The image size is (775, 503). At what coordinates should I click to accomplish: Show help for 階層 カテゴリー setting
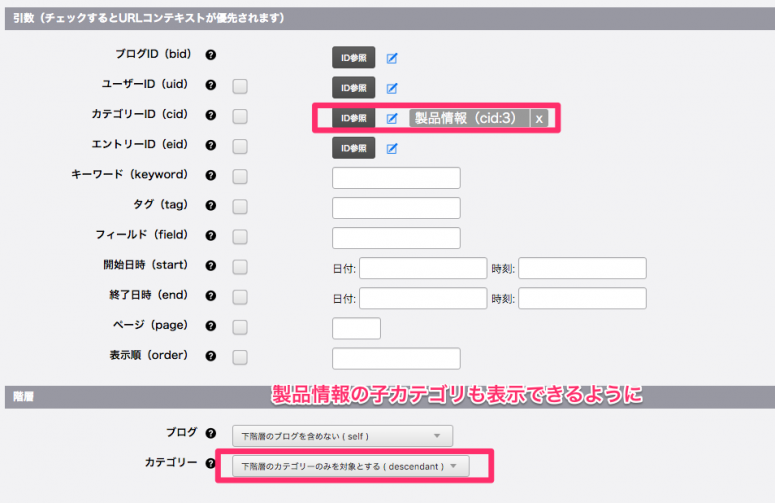[x=211, y=464]
